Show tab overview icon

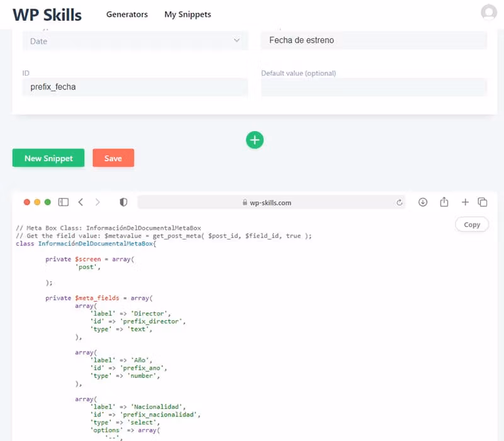pyautogui.click(x=483, y=202)
